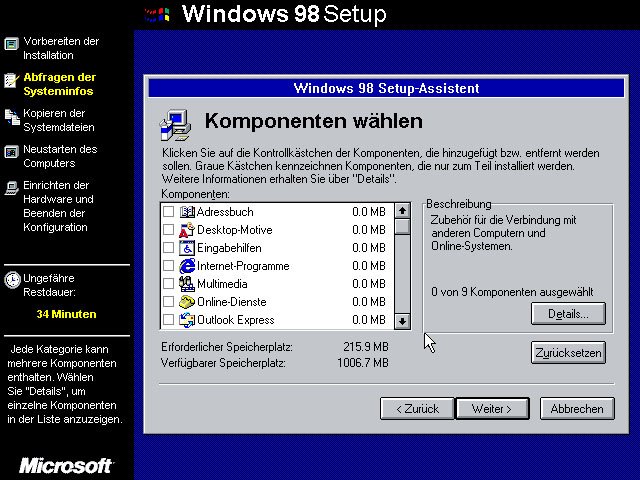Go back with the Zurück button
The height and width of the screenshot is (480, 640).
pos(416,409)
